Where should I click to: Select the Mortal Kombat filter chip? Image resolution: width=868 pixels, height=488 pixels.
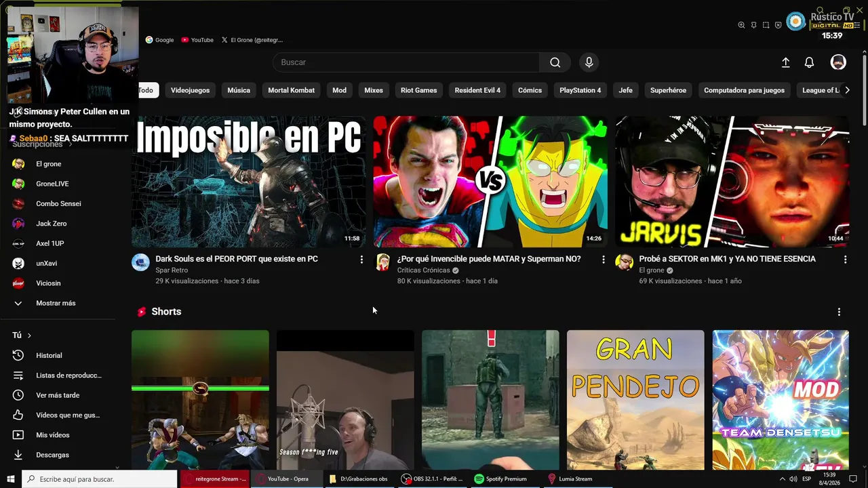pos(291,90)
